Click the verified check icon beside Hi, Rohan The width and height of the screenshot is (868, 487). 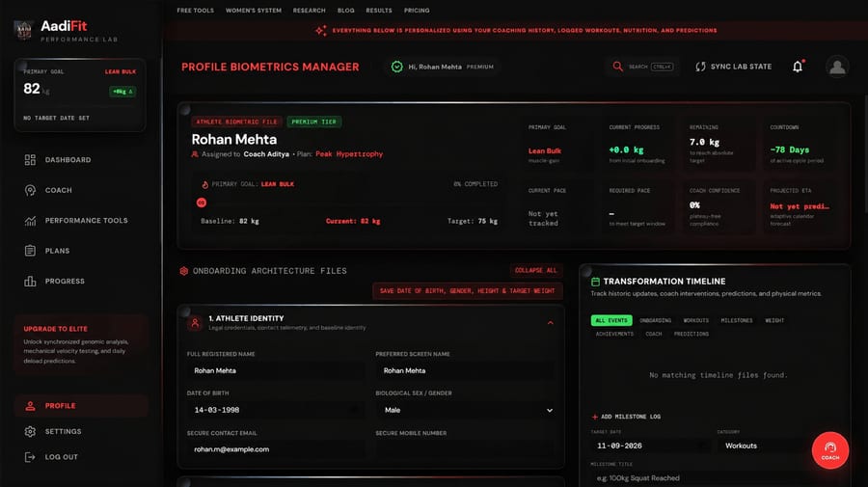pos(397,67)
